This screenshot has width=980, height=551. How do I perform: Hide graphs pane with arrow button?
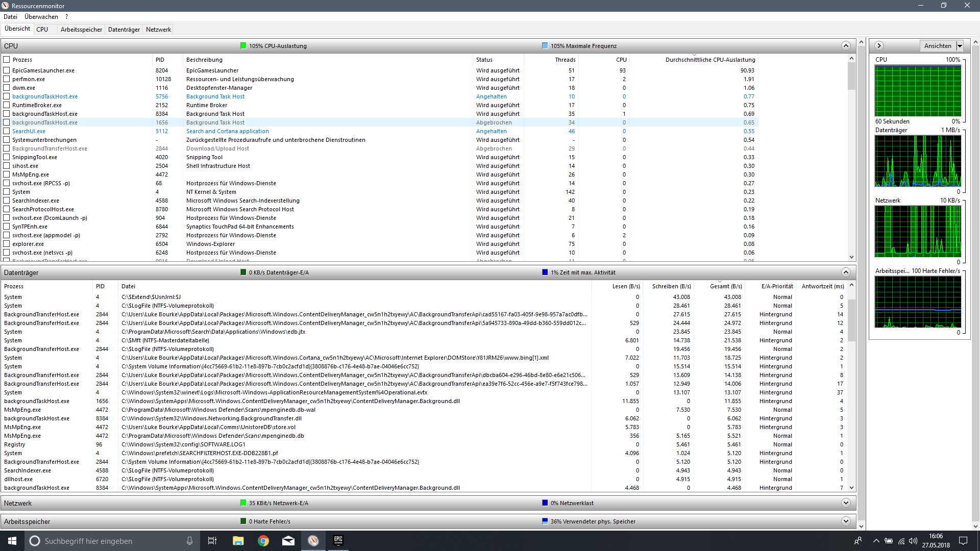(x=879, y=46)
